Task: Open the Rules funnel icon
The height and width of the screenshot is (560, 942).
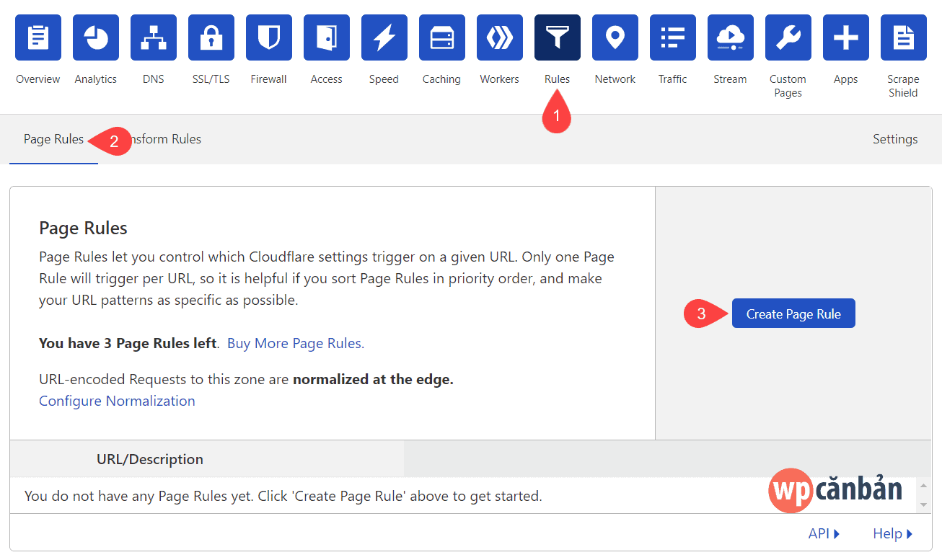Action: pyautogui.click(x=558, y=37)
